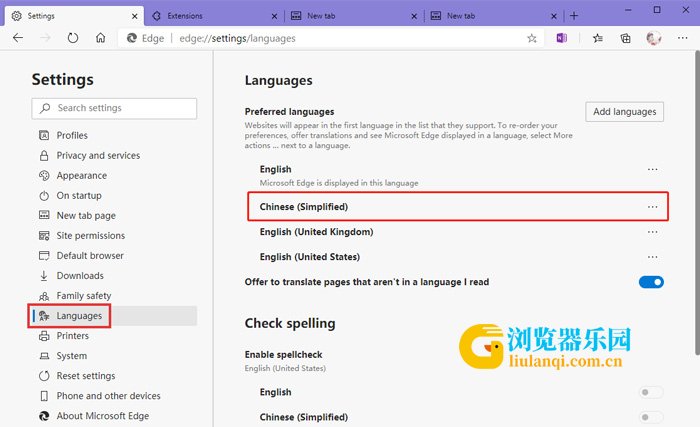Go to Home via house icon
The height and width of the screenshot is (427, 700).
coord(100,38)
